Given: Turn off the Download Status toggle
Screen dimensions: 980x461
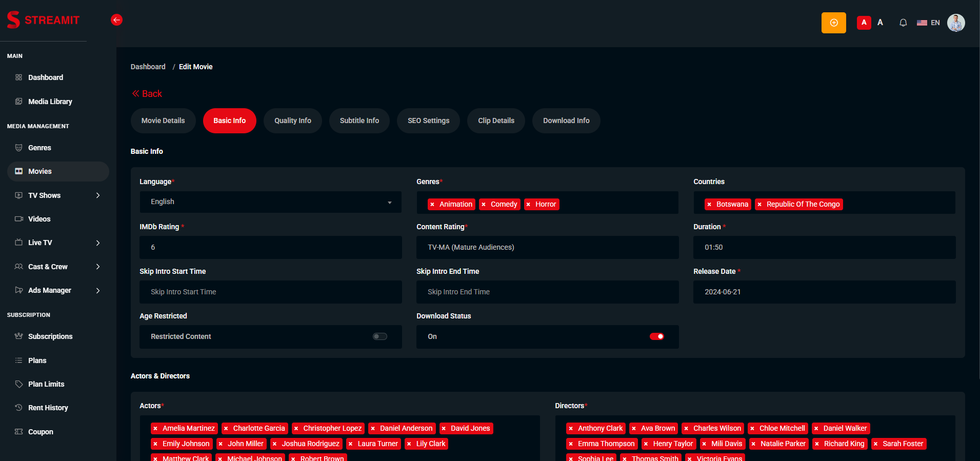Looking at the screenshot, I should pyautogui.click(x=657, y=336).
